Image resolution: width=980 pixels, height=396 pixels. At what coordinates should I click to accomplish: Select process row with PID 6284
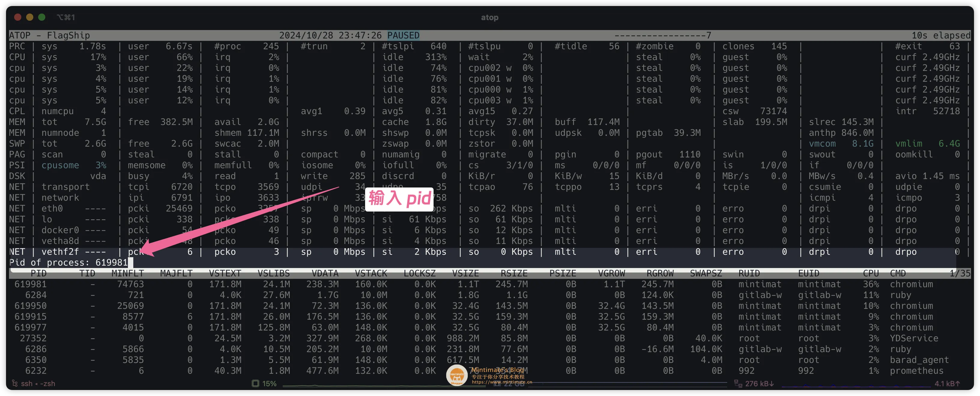point(490,295)
